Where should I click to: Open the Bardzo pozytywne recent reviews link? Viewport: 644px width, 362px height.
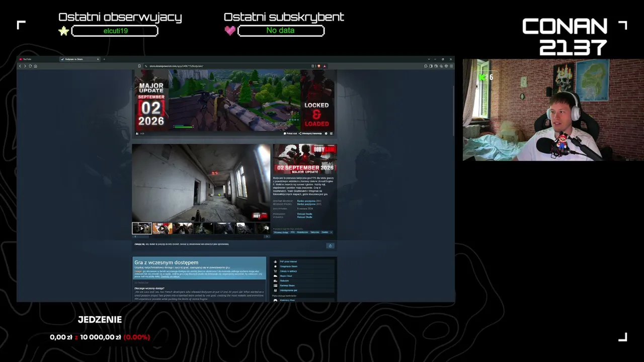(306, 201)
